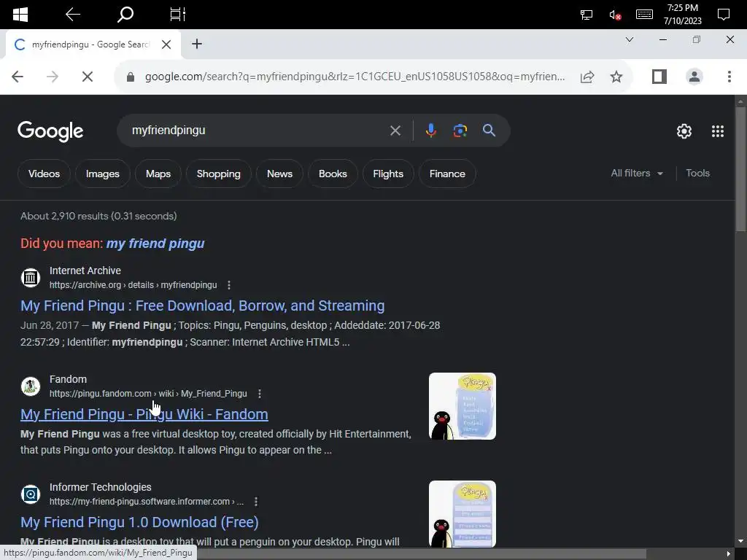Click the Internet Archive favicon
This screenshot has width=747, height=560.
point(31,278)
